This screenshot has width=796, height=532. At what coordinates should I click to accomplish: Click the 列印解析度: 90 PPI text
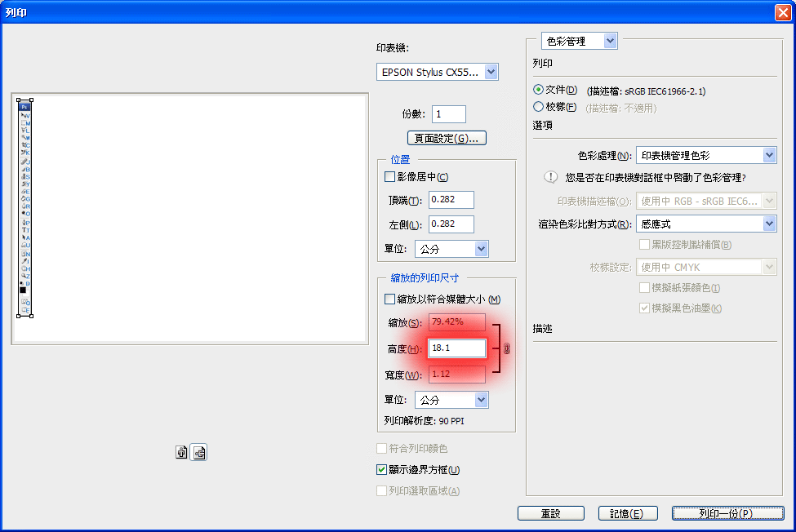425,421
